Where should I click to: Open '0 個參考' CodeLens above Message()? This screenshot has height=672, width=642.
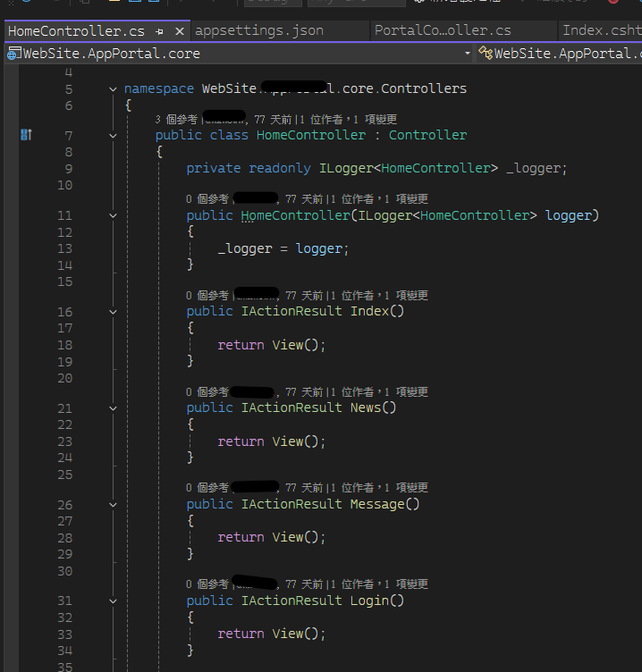click(207, 487)
